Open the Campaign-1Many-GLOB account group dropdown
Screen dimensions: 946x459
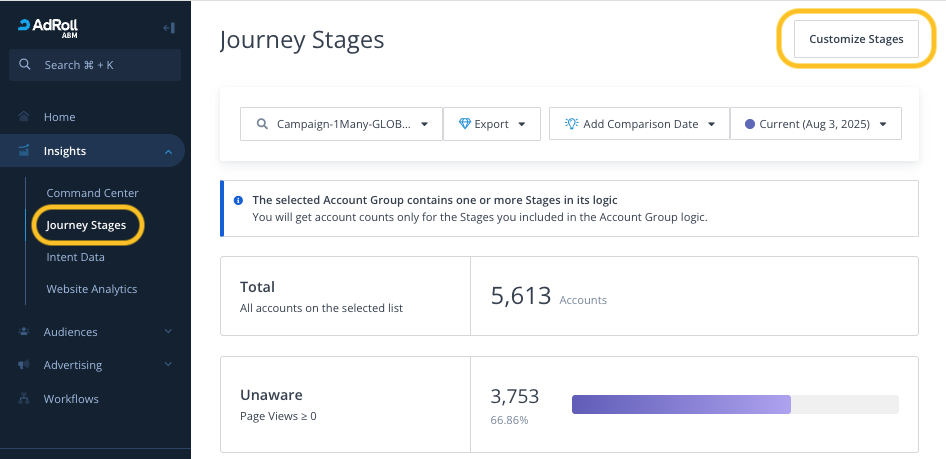click(341, 124)
